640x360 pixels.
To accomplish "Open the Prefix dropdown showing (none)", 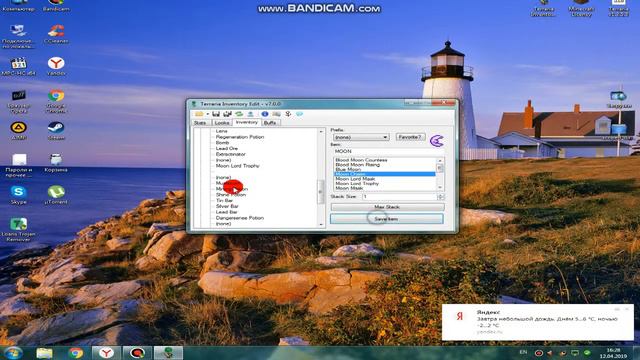I will 361,137.
